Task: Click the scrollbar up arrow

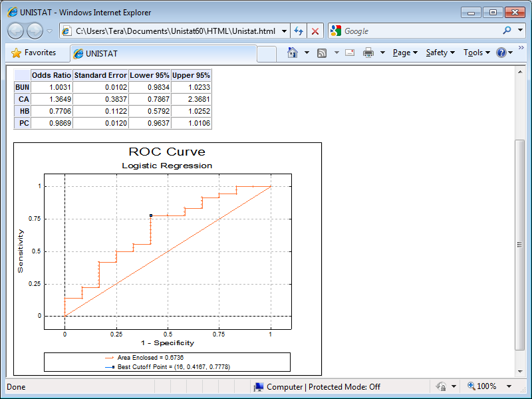Action: [520, 72]
